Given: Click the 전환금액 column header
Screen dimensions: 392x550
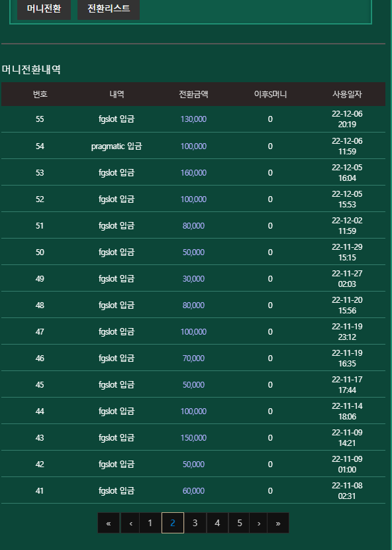Looking at the screenshot, I should 193,94.
